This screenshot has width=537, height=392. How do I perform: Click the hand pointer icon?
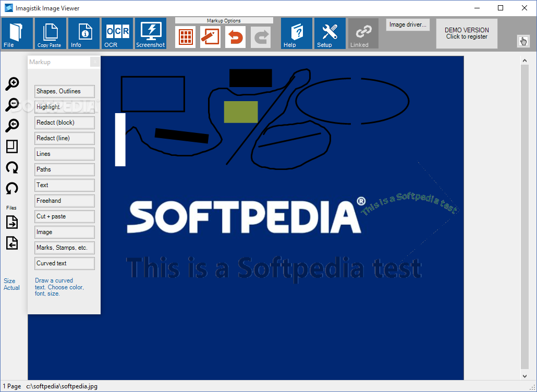point(523,41)
